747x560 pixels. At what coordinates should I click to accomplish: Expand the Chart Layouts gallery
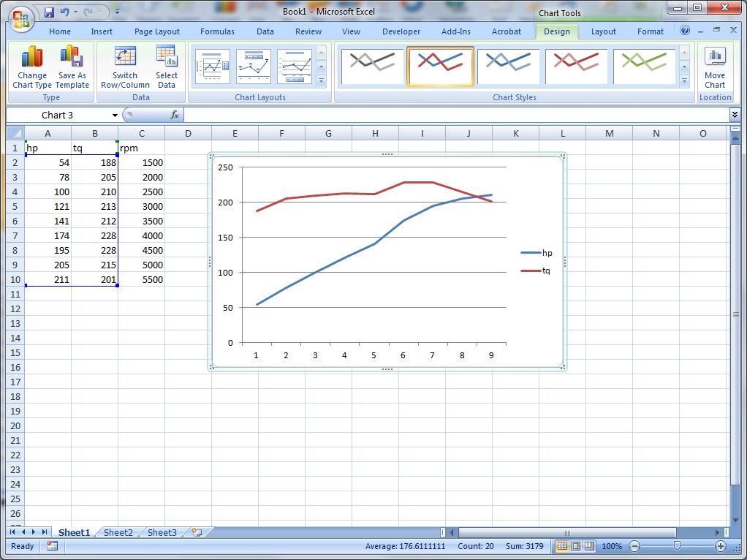(322, 80)
